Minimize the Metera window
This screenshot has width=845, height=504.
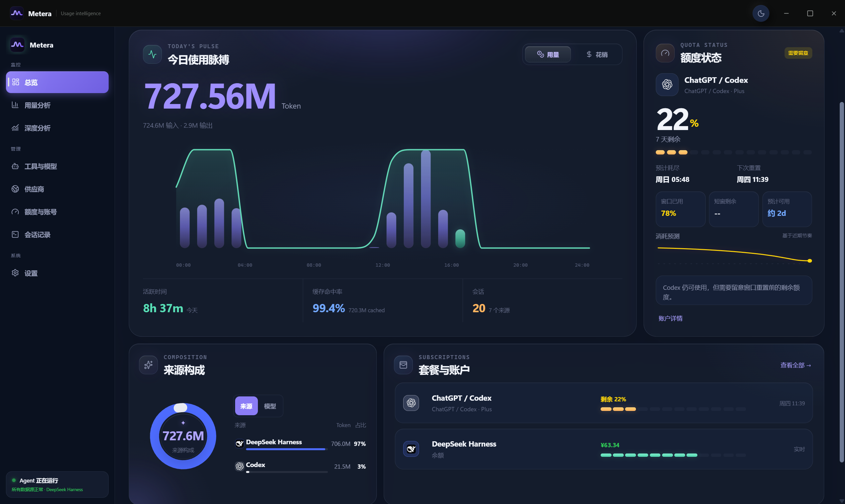786,13
